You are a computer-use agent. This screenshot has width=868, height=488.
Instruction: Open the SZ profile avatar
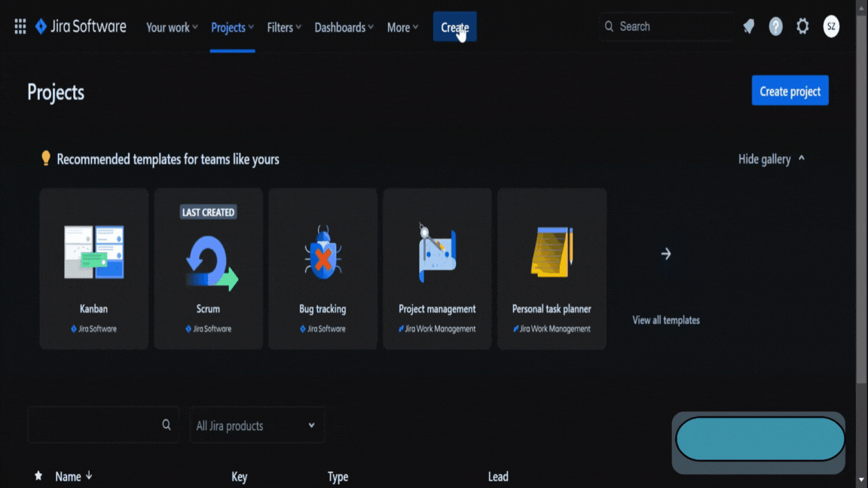(831, 26)
